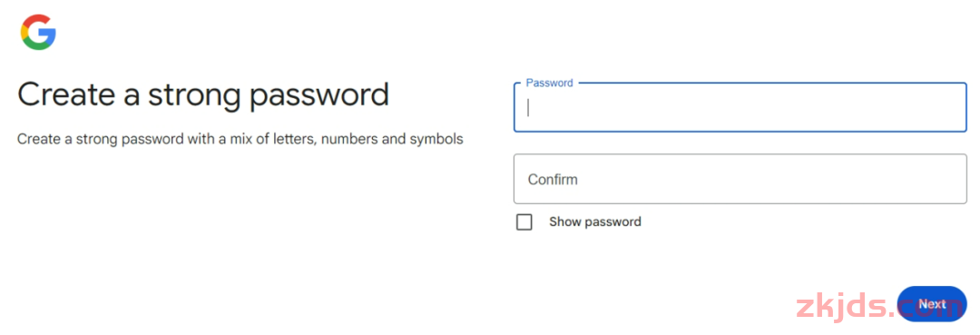Click the Google logo
Screen dimensions: 980x335
39,32
